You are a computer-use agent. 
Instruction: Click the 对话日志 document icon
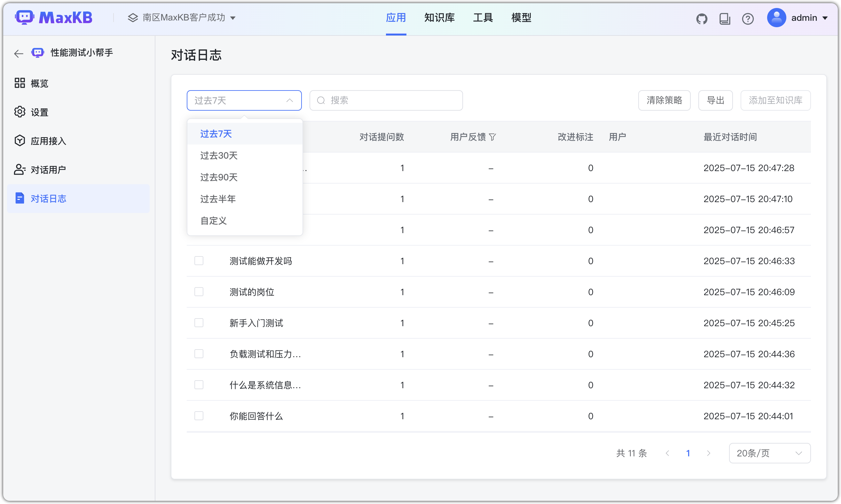click(x=20, y=198)
